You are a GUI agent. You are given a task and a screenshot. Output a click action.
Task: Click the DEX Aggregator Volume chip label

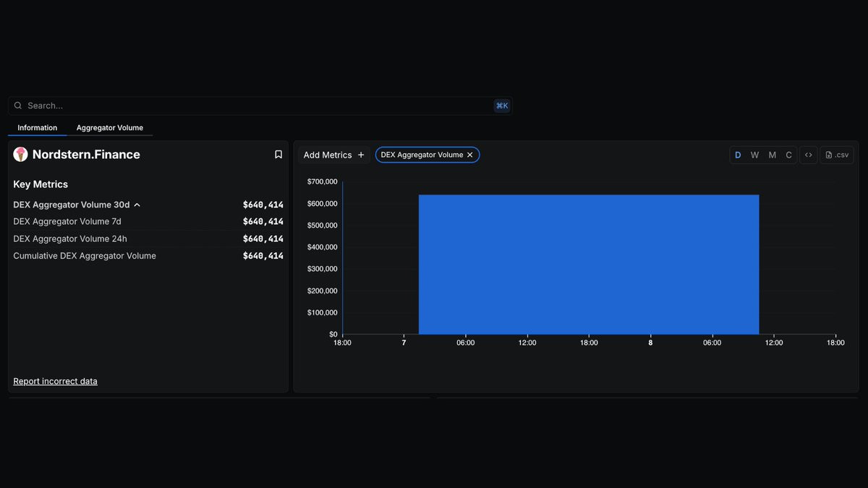[422, 155]
